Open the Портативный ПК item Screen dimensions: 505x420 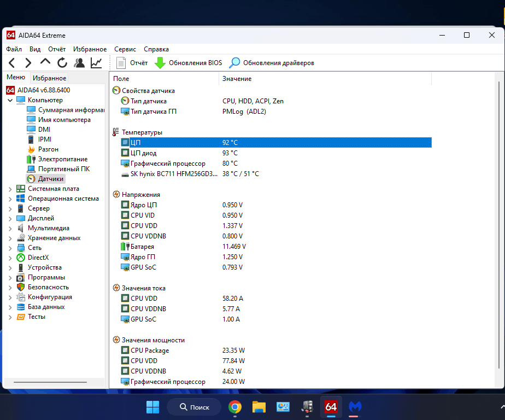click(58, 169)
